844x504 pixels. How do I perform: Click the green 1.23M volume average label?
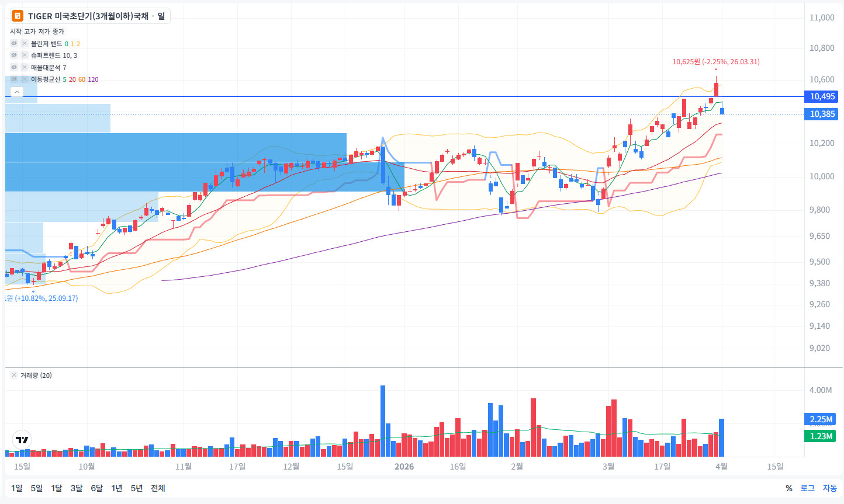tap(821, 436)
